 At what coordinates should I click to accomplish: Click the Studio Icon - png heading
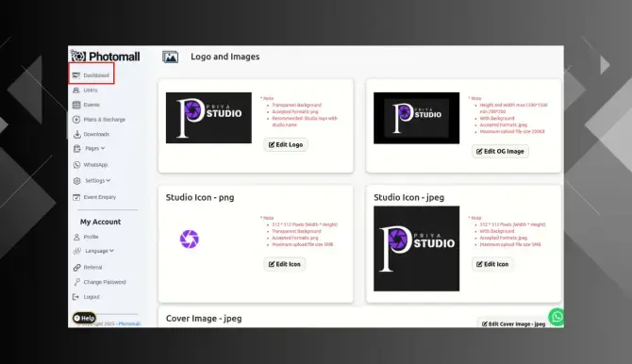point(200,197)
